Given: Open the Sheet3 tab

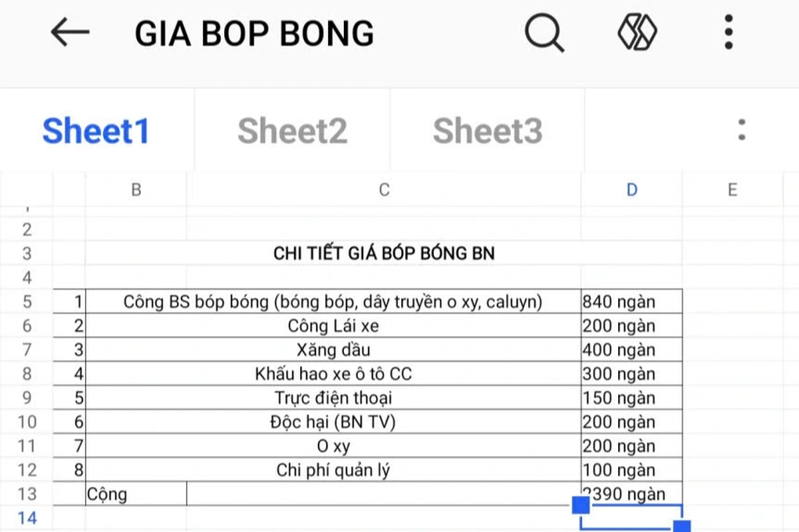Looking at the screenshot, I should [487, 131].
